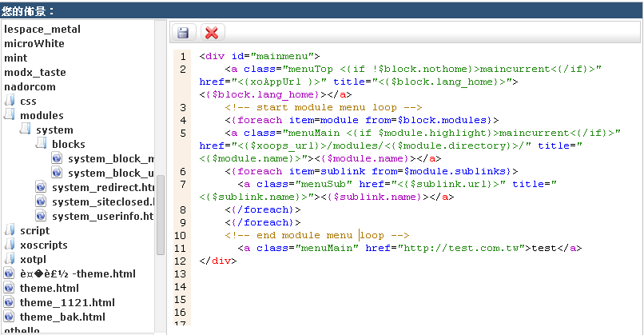
Task: Select the lespace_metal theme
Action: click(42, 30)
